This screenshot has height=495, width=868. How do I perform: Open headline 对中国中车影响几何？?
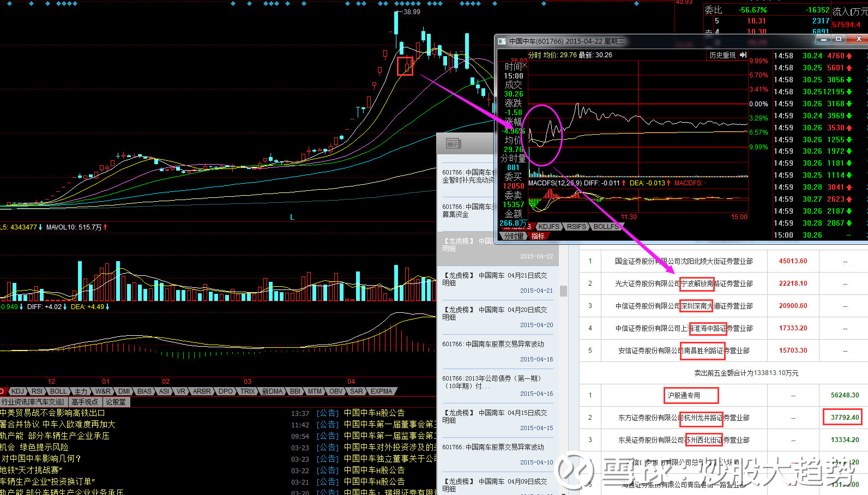(41, 459)
